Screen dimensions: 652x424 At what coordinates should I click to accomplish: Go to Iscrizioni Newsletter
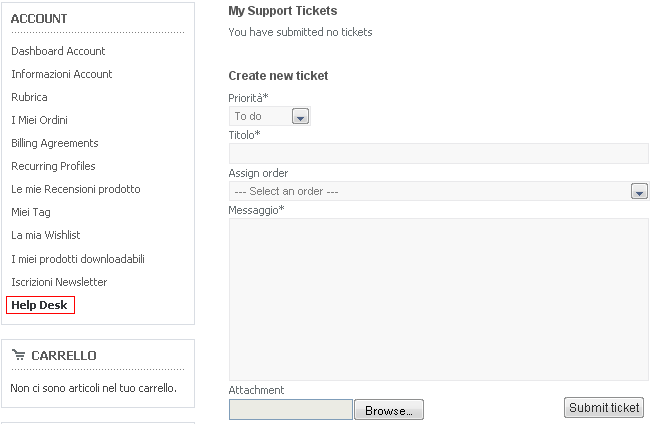[59, 282]
